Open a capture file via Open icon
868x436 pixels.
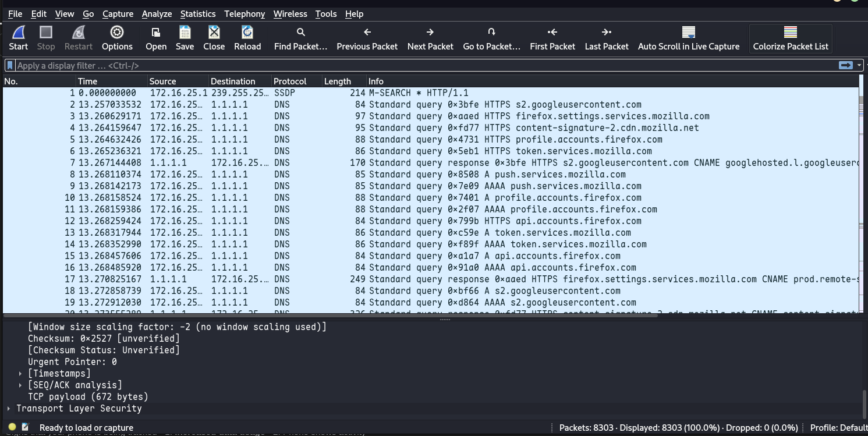tap(156, 38)
